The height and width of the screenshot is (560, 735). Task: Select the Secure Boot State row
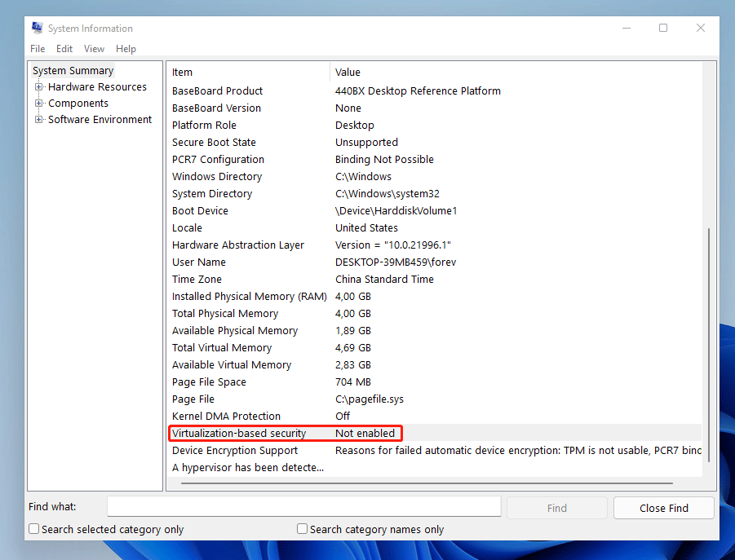(x=434, y=143)
